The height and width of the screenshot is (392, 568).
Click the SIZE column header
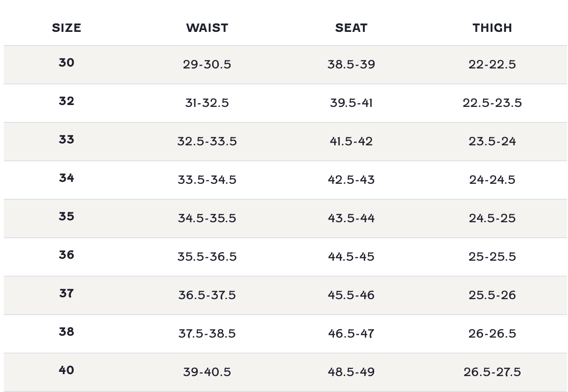click(x=66, y=28)
